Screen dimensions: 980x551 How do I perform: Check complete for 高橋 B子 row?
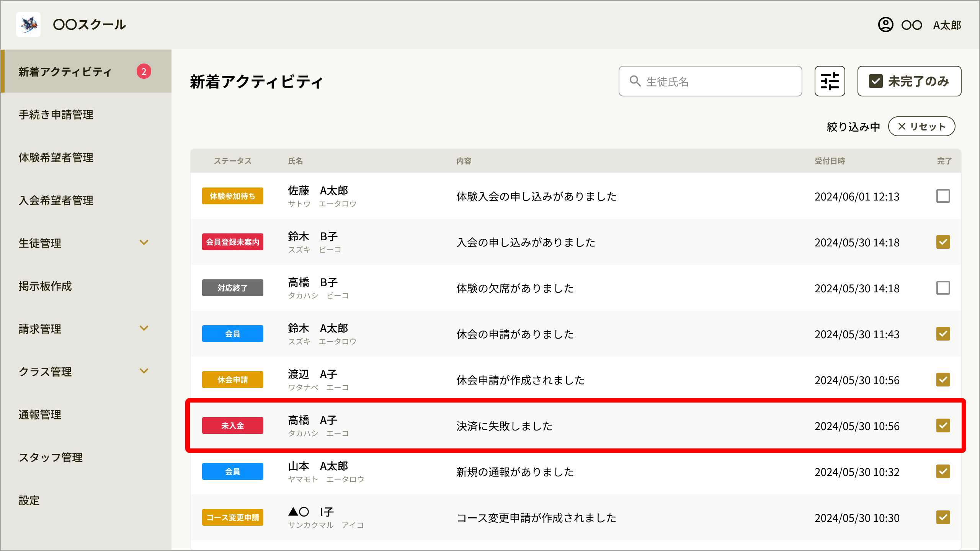pos(943,288)
